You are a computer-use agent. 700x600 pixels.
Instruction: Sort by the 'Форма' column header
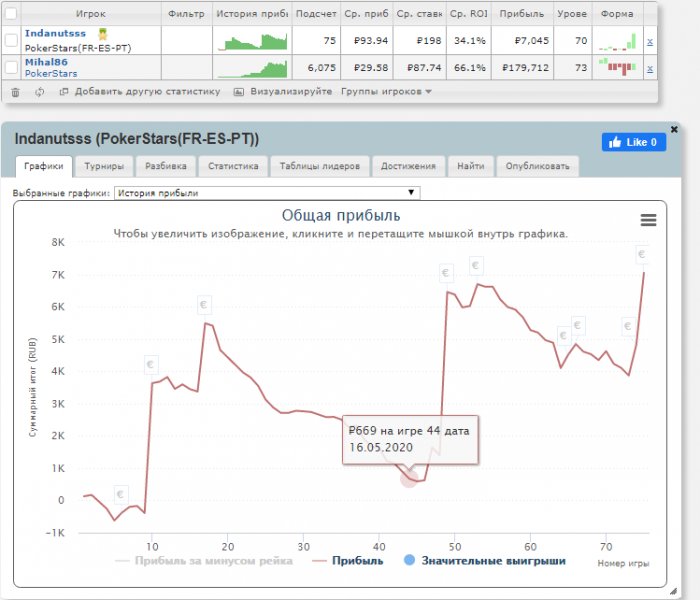(x=617, y=14)
